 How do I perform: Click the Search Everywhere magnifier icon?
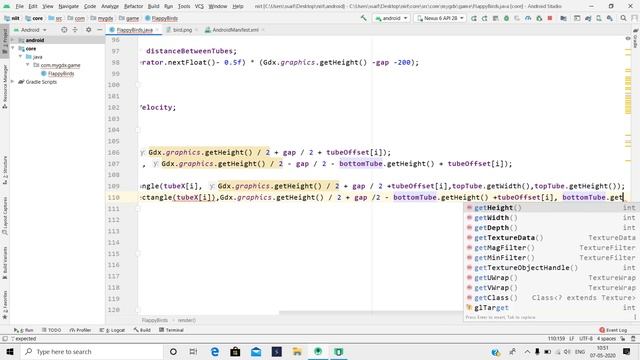tap(624, 18)
